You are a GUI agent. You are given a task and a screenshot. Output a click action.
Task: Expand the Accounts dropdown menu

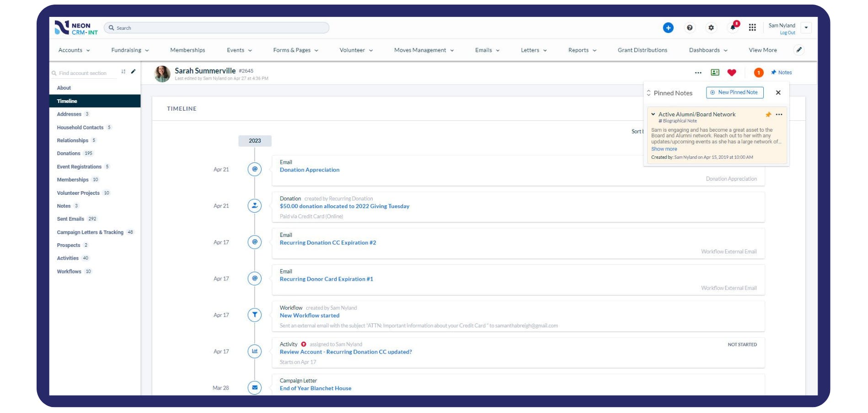click(x=73, y=50)
